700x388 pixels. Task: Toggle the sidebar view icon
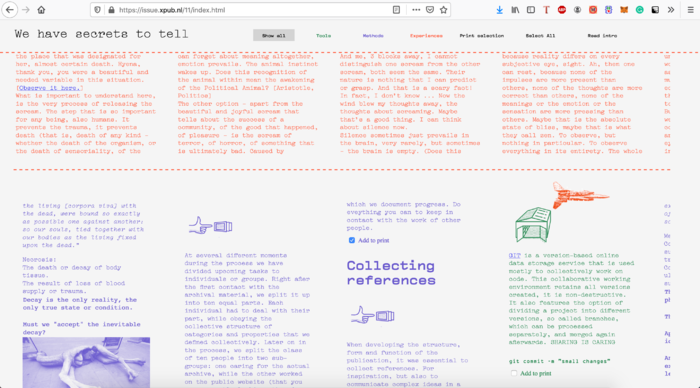point(531,10)
